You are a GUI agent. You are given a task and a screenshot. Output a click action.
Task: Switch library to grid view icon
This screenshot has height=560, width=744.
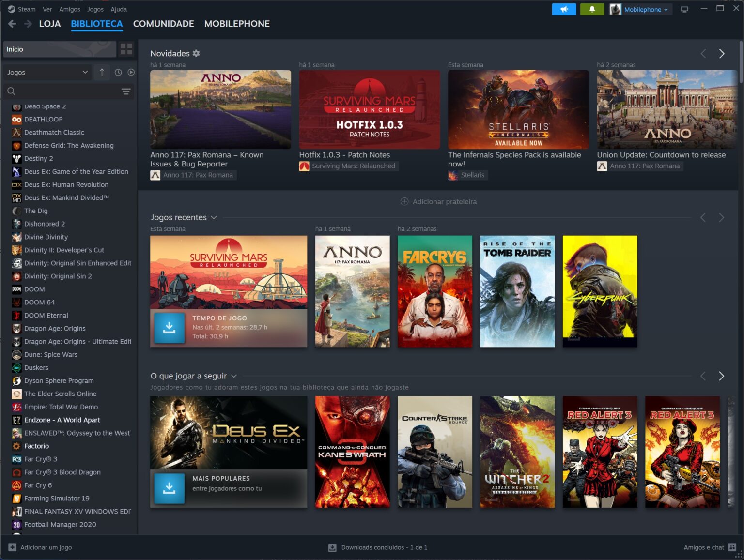click(126, 49)
